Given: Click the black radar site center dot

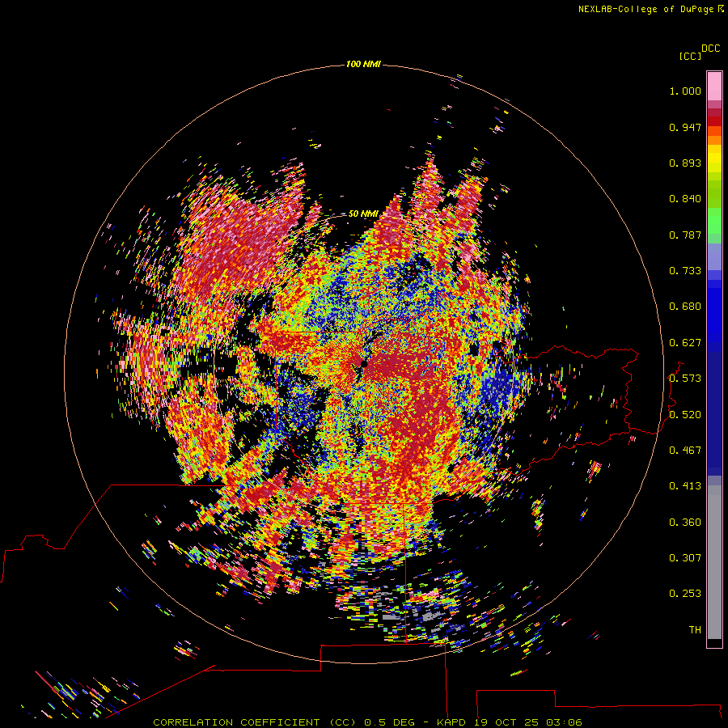Looking at the screenshot, I should click(x=364, y=364).
